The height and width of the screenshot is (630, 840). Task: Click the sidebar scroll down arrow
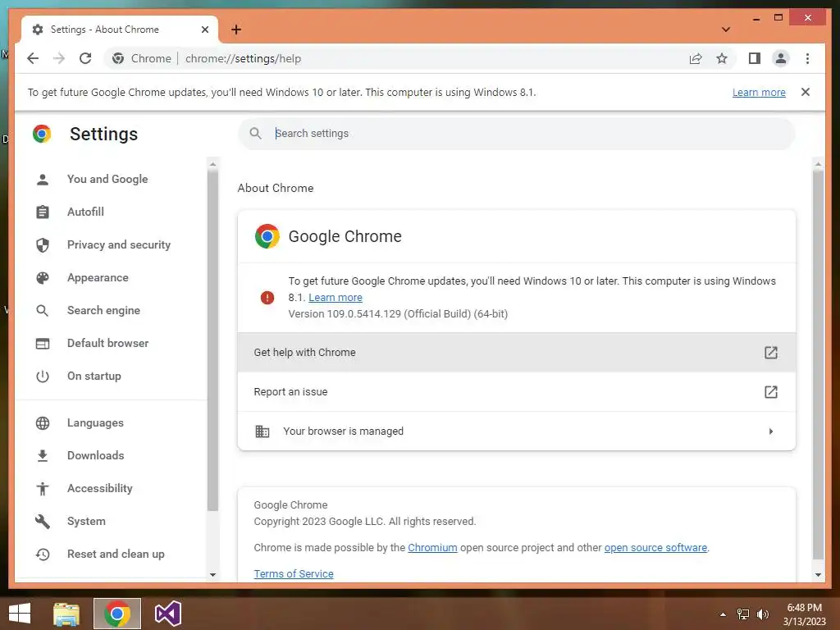pos(212,574)
